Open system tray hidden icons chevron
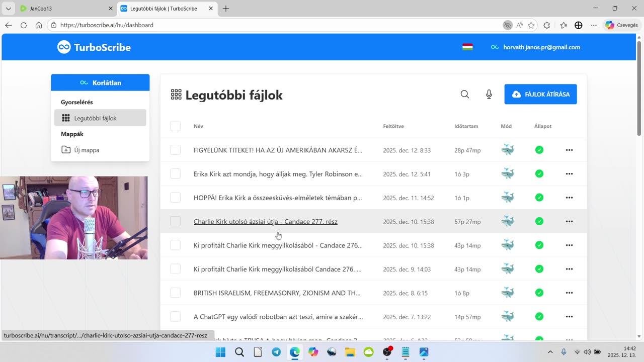The width and height of the screenshot is (644, 362). (x=550, y=352)
